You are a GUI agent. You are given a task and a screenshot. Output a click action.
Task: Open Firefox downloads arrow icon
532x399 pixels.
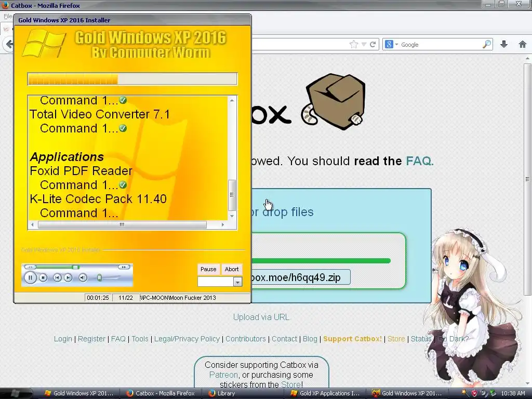coord(504,45)
